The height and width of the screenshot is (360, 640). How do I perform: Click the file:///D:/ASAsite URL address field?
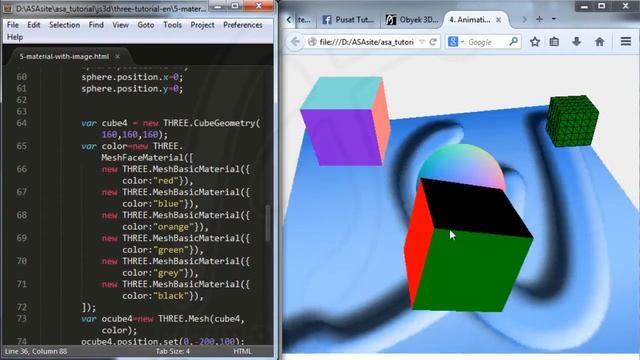pyautogui.click(x=367, y=42)
